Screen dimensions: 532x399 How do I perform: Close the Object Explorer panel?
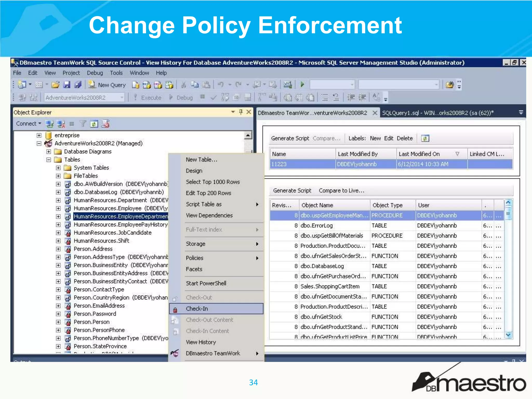pyautogui.click(x=249, y=112)
